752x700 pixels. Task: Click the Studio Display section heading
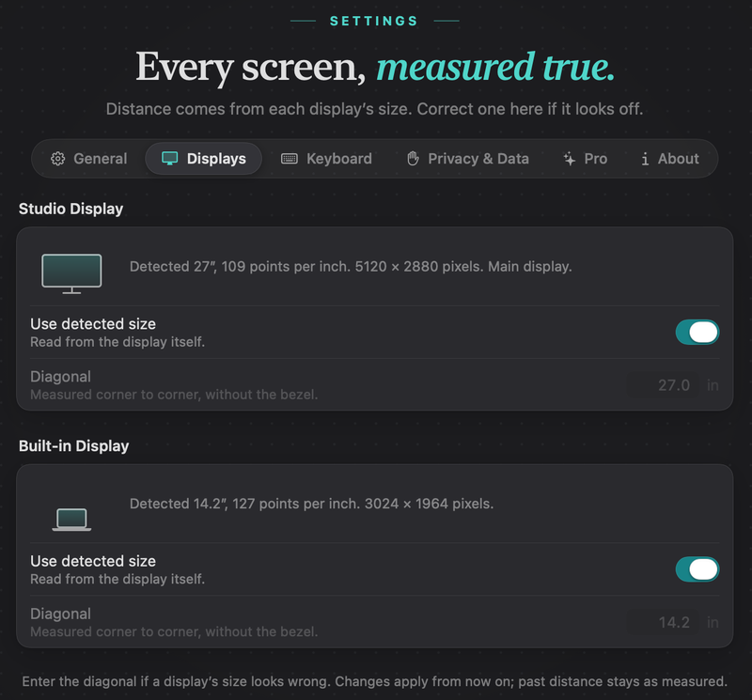click(71, 209)
